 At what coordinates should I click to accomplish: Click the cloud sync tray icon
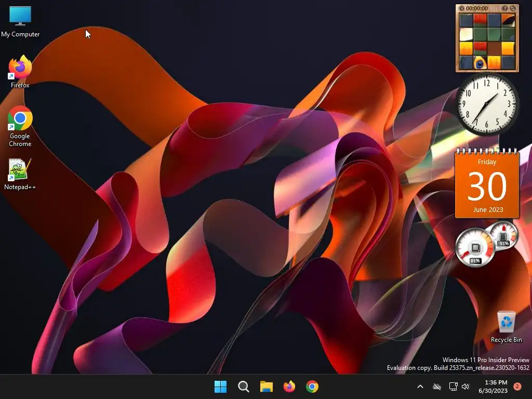tap(437, 387)
